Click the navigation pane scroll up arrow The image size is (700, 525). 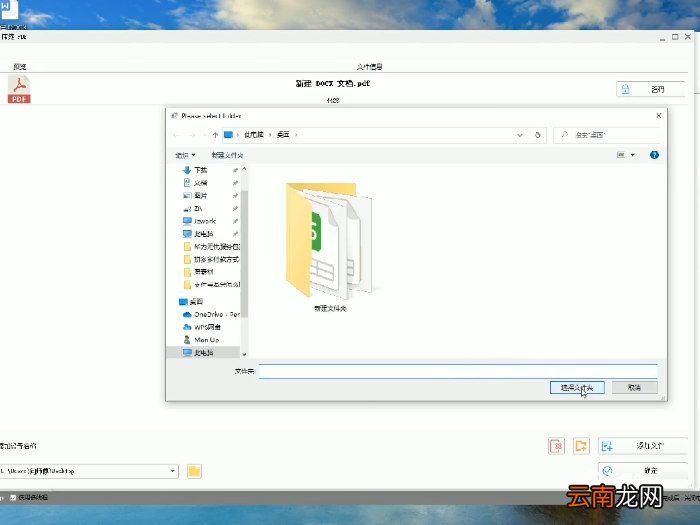[244, 169]
